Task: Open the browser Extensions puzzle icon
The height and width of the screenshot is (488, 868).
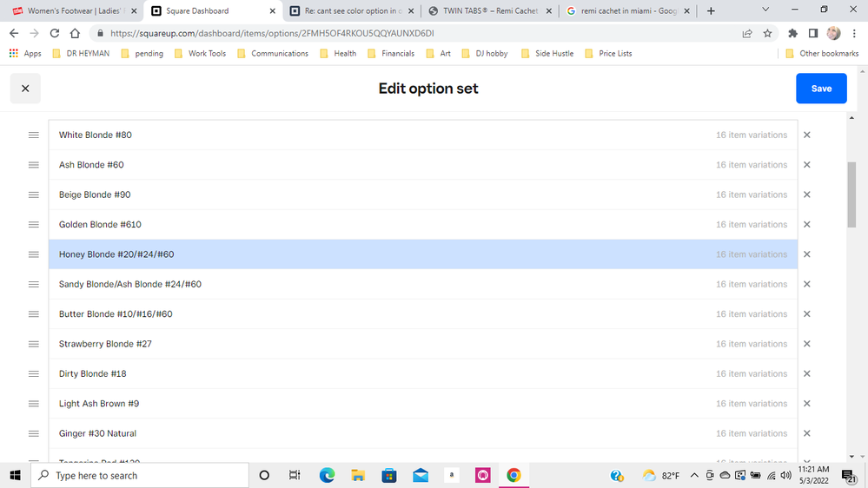Action: tap(792, 33)
